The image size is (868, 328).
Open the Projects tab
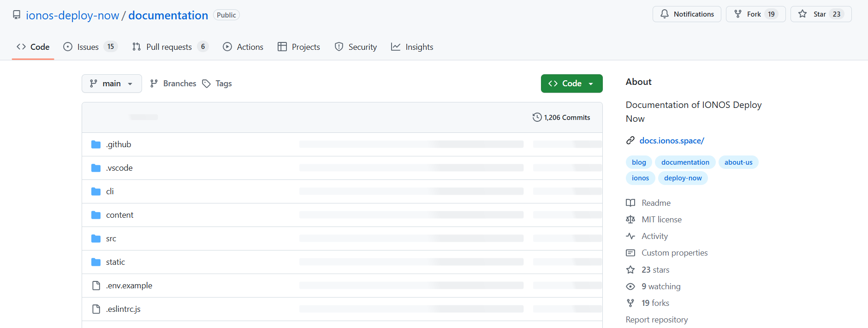click(x=299, y=47)
